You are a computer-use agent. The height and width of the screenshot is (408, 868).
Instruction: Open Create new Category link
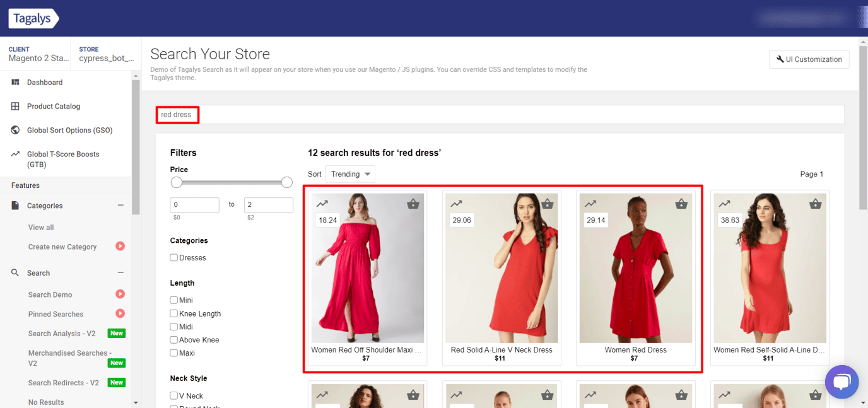(62, 247)
